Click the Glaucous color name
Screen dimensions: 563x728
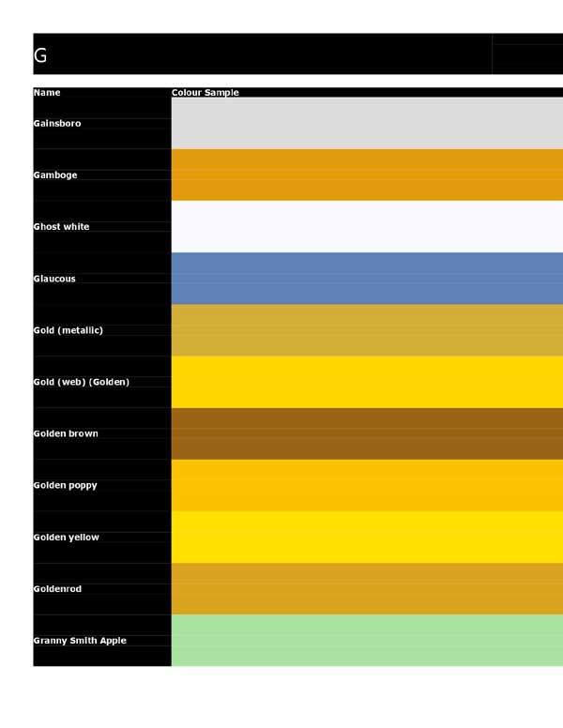pos(54,279)
